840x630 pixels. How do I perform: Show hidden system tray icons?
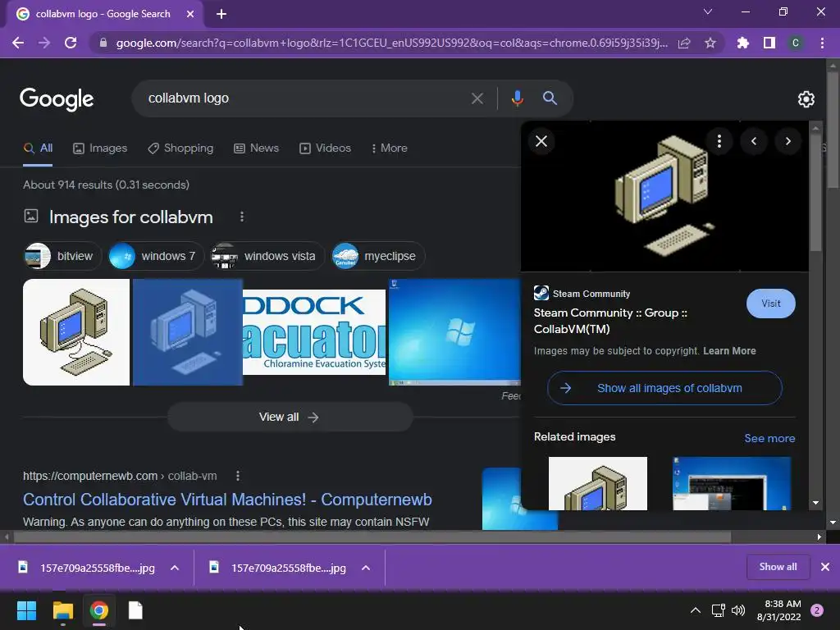[696, 610]
